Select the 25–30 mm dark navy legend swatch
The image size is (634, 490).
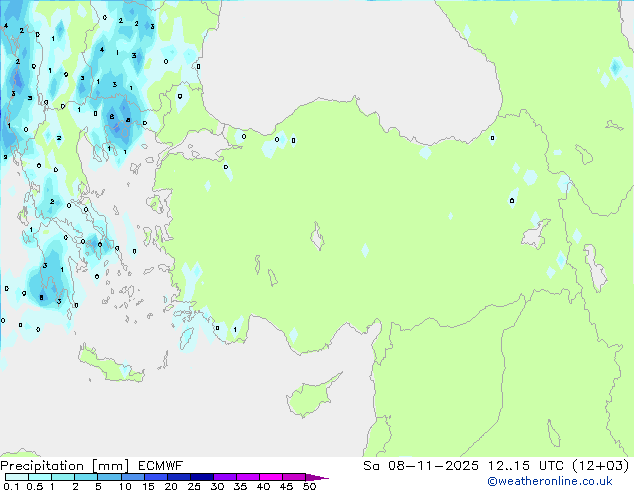coord(201,477)
